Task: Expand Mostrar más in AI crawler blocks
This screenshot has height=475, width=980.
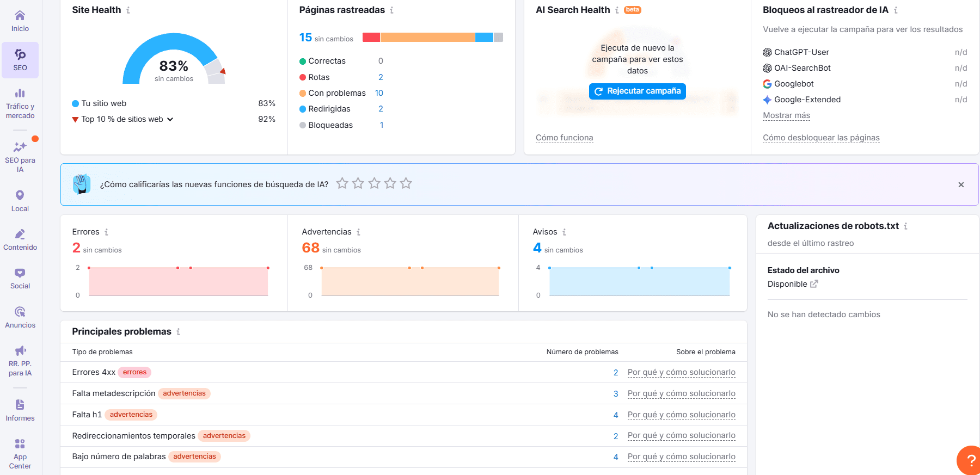Action: click(786, 115)
